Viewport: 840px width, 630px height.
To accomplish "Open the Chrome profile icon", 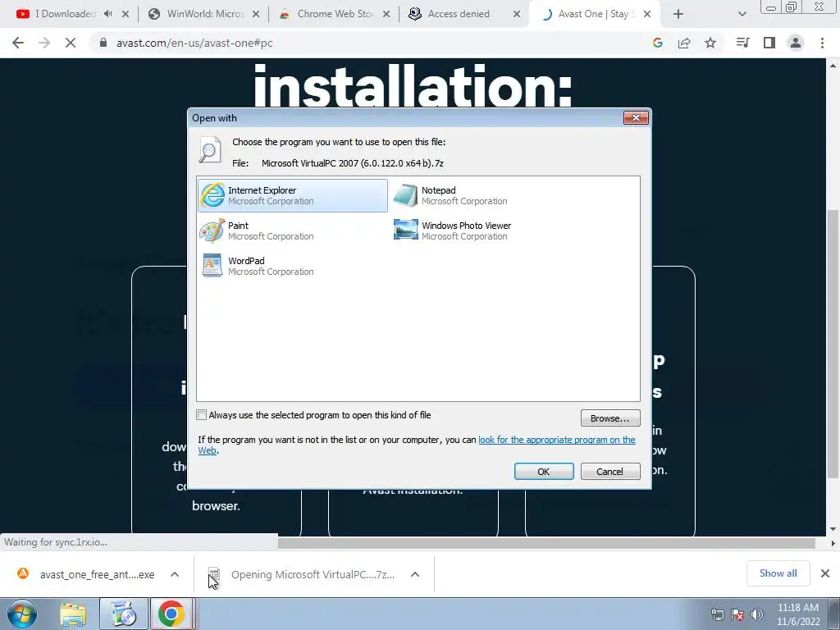I will point(796,43).
